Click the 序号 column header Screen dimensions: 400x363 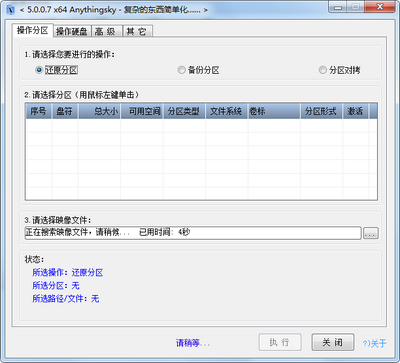[38, 111]
